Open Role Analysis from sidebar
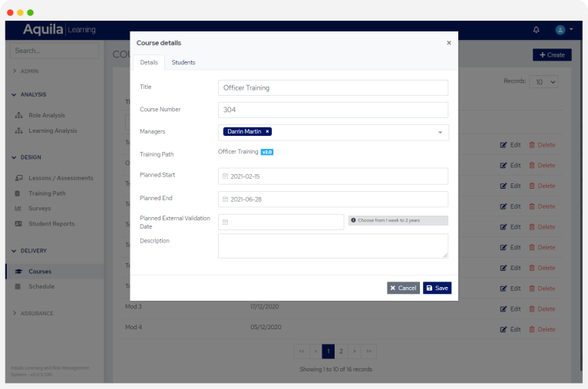The height and width of the screenshot is (389, 588). pyautogui.click(x=46, y=115)
